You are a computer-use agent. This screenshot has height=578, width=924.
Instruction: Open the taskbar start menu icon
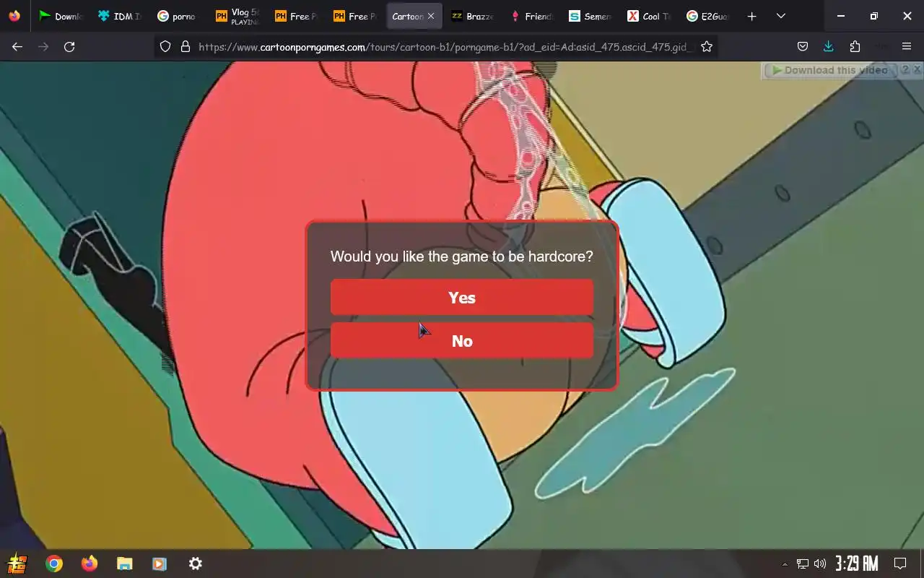pyautogui.click(x=17, y=564)
